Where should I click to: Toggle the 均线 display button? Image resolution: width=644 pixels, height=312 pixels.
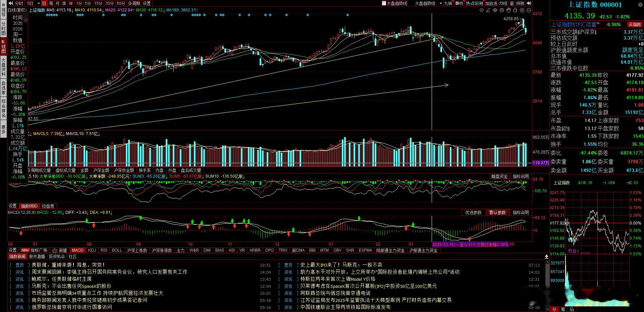pos(503,3)
